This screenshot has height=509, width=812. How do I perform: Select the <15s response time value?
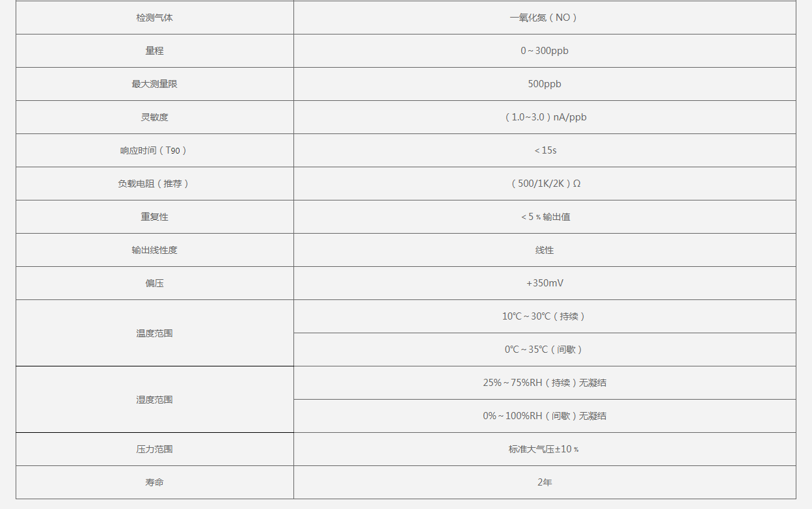click(x=545, y=150)
